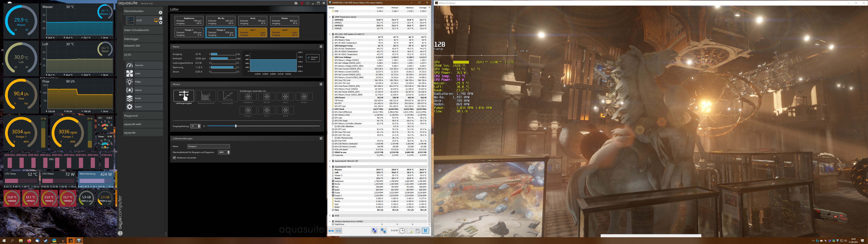Collapse the GPU AMD Radeon RX 6900 XT group
The width and height of the screenshot is (868, 244).
coord(330,34)
